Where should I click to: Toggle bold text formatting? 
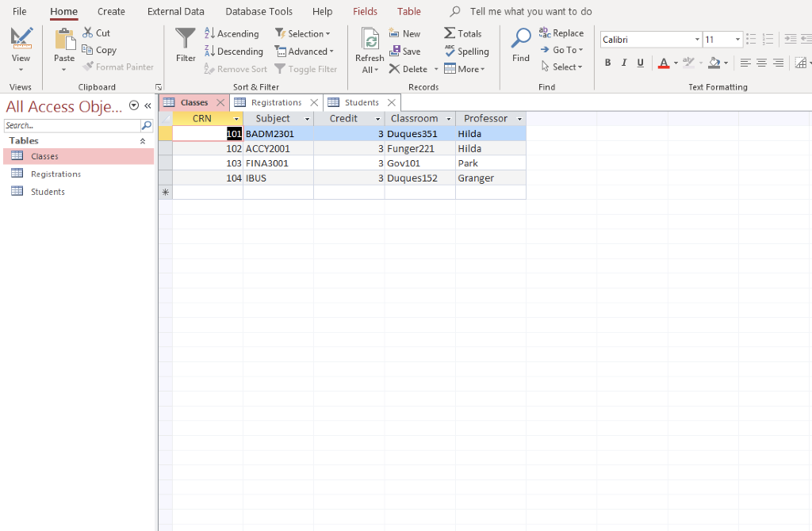point(607,62)
